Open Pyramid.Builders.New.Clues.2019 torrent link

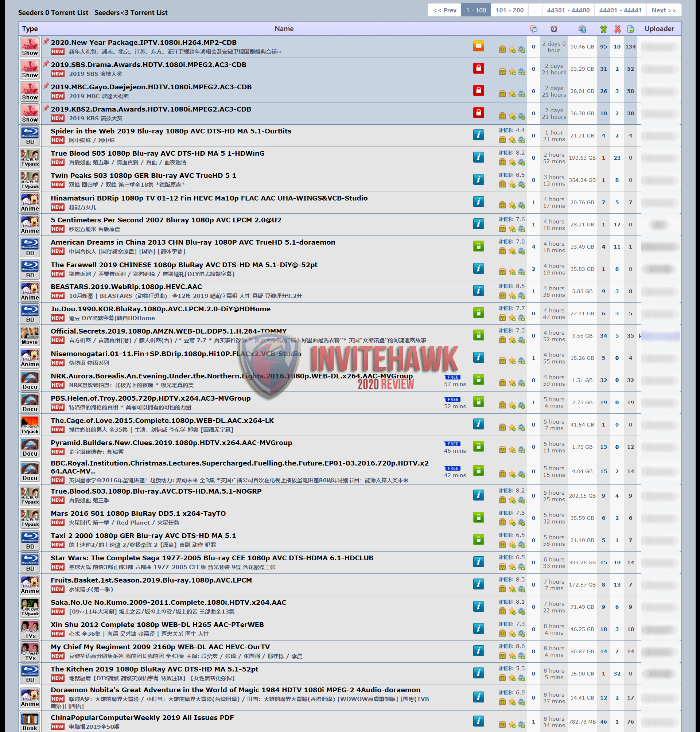click(172, 443)
